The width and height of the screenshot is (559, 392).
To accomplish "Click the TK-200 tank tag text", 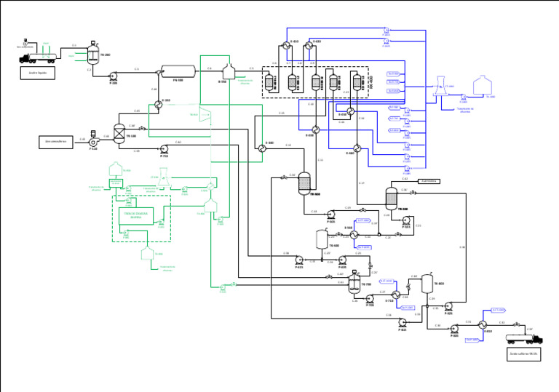I will [x=105, y=55].
